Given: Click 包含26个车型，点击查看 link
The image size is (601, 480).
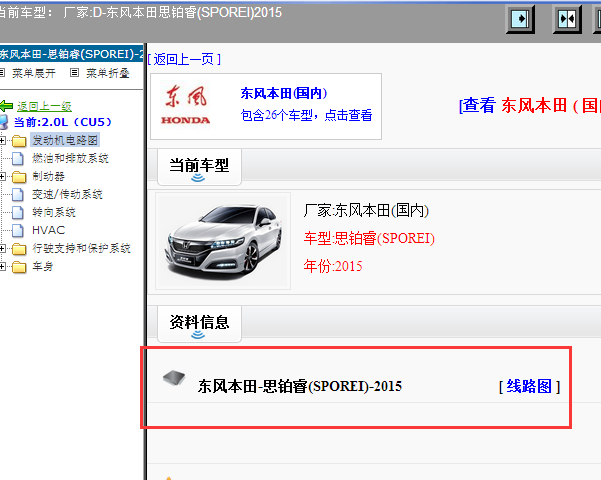Looking at the screenshot, I should click(306, 115).
